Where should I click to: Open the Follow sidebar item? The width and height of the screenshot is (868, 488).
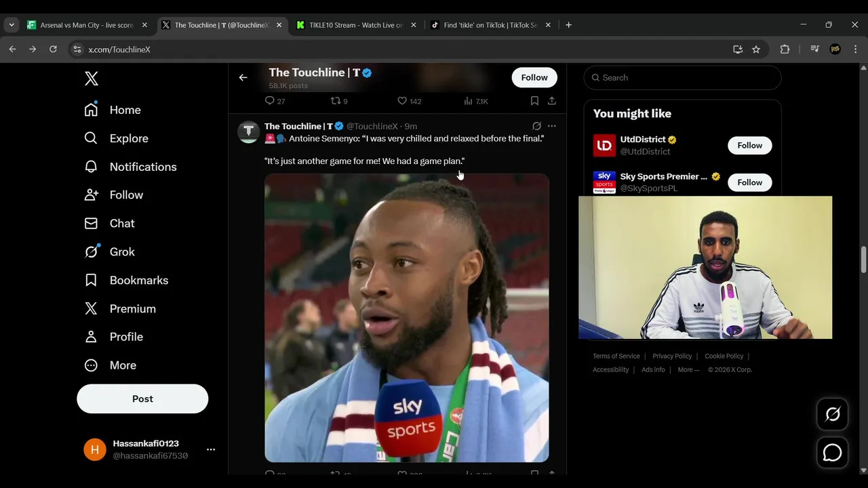tap(114, 195)
